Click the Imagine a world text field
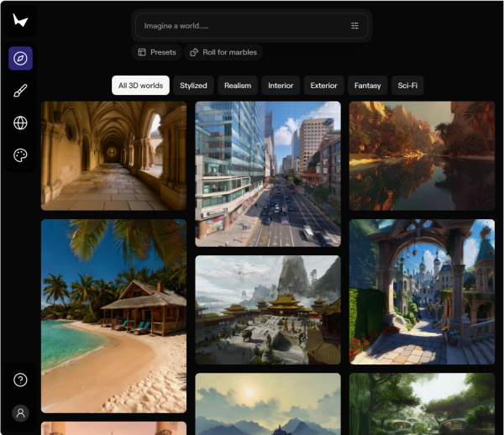This screenshot has height=435, width=504. click(x=244, y=26)
